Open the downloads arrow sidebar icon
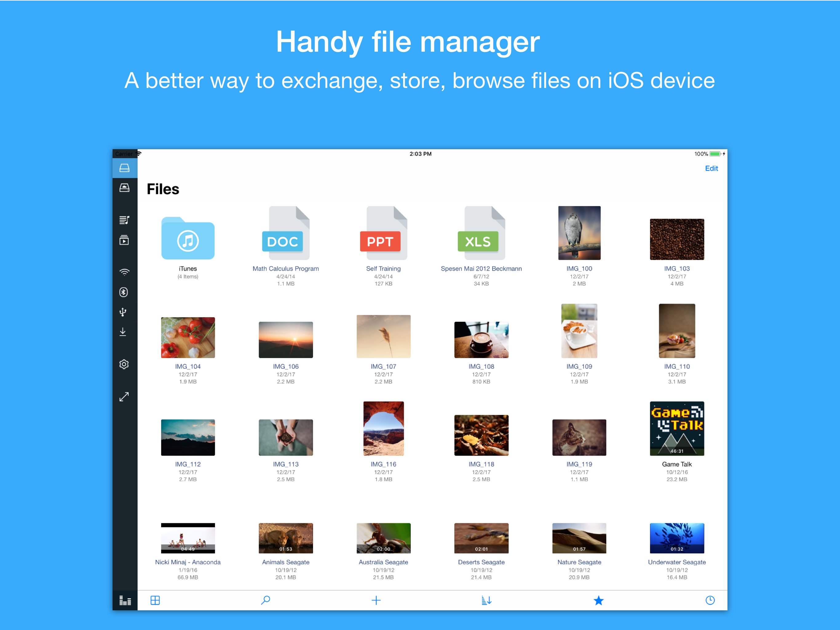The height and width of the screenshot is (630, 840). click(123, 332)
